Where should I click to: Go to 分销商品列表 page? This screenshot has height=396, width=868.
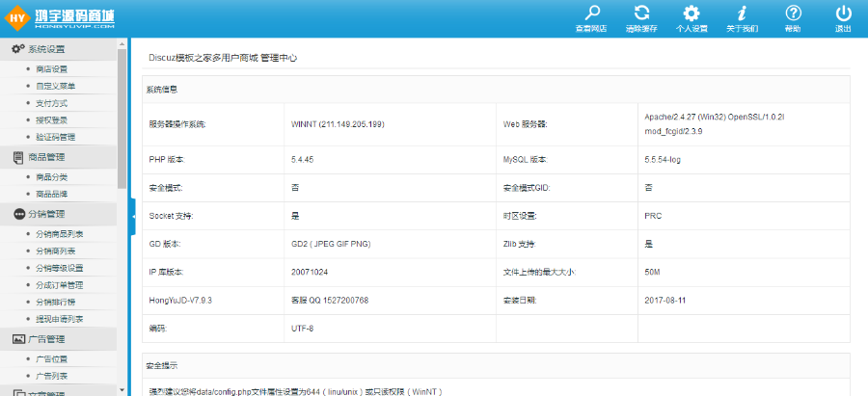(x=59, y=234)
